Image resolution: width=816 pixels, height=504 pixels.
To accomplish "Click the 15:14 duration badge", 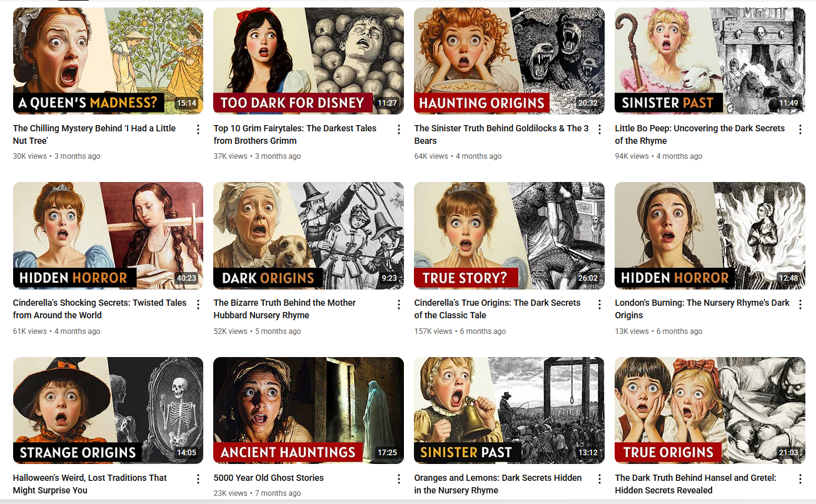I will (x=186, y=103).
